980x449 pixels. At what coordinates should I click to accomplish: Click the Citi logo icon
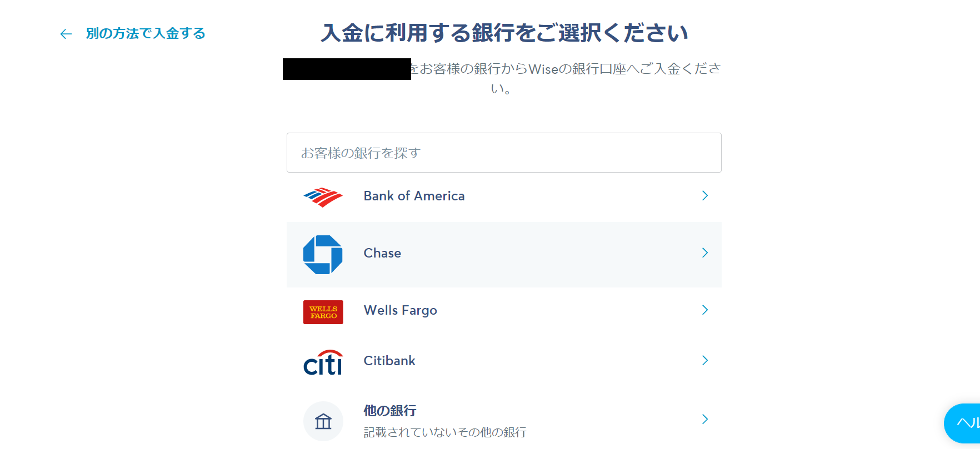click(x=323, y=362)
